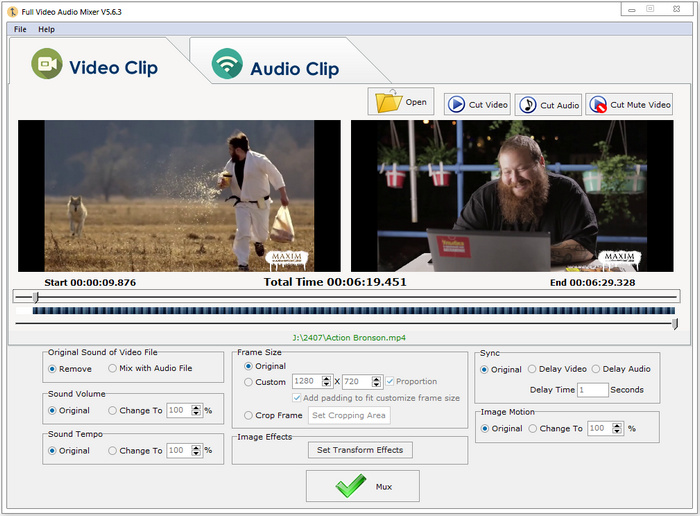
Task: Click the teal wifi Audio Clip icon
Action: (x=227, y=64)
